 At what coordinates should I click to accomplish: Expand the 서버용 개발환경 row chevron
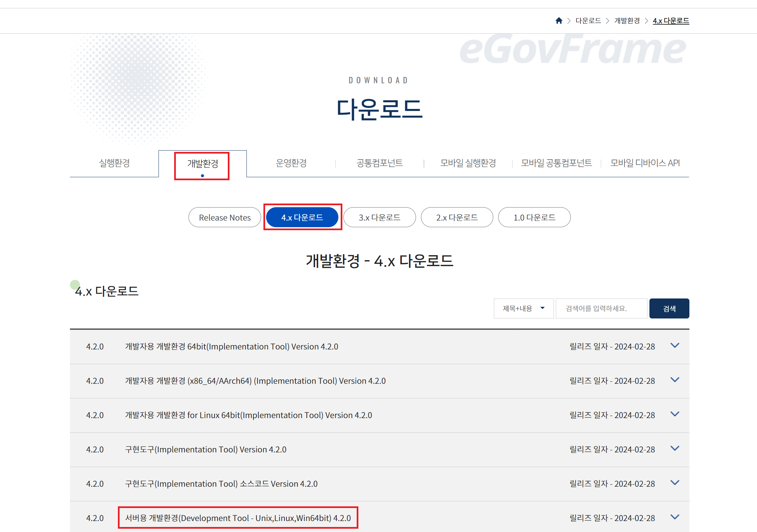675,517
